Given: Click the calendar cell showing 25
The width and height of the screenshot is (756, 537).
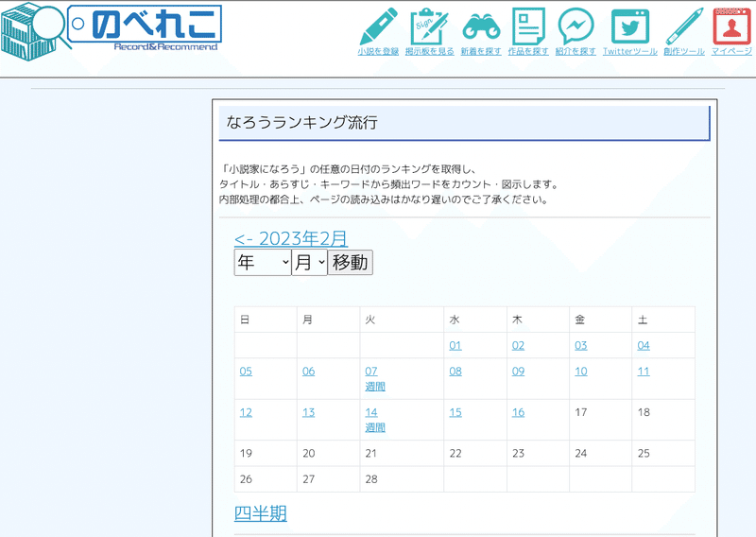Looking at the screenshot, I should coord(663,453).
